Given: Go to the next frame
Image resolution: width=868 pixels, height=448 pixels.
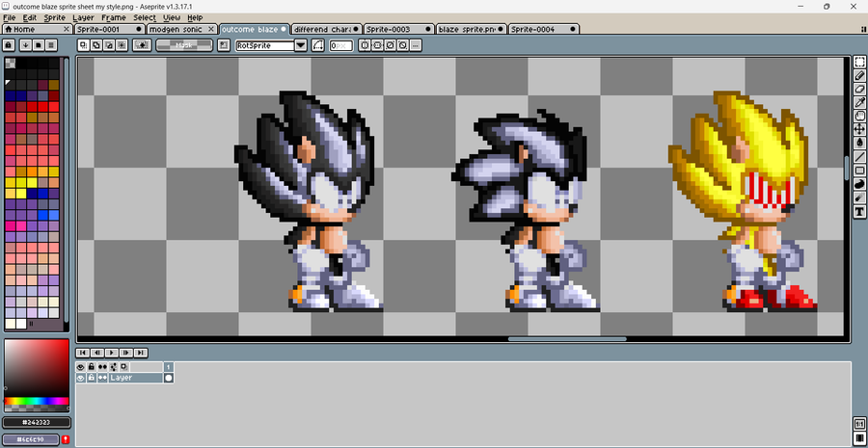Looking at the screenshot, I should pyautogui.click(x=126, y=353).
